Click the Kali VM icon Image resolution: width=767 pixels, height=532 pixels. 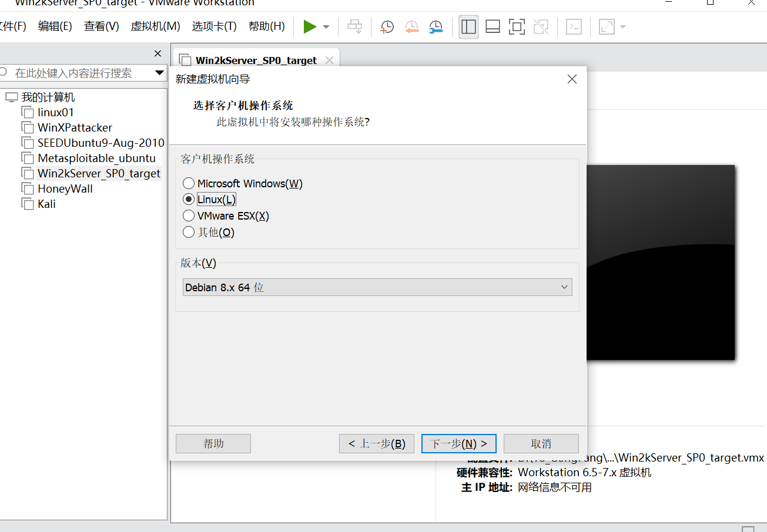[x=27, y=204]
